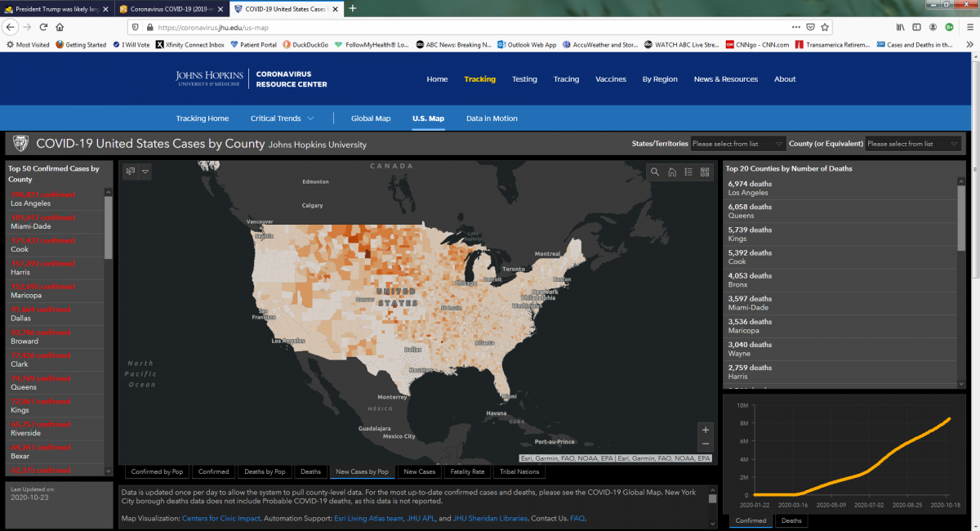Follow the Centers for Civic Impact link
Viewport: 980px width, 531px height.
pos(216,519)
